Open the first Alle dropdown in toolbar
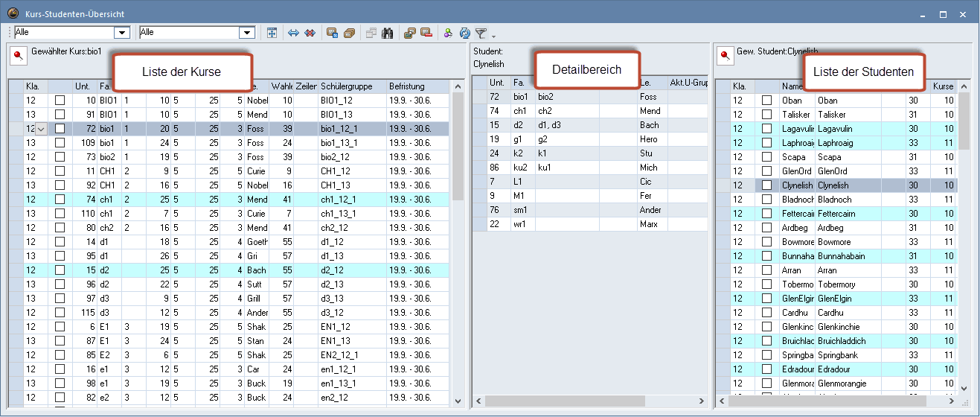Viewport: 980px width, 417px height. (122, 33)
